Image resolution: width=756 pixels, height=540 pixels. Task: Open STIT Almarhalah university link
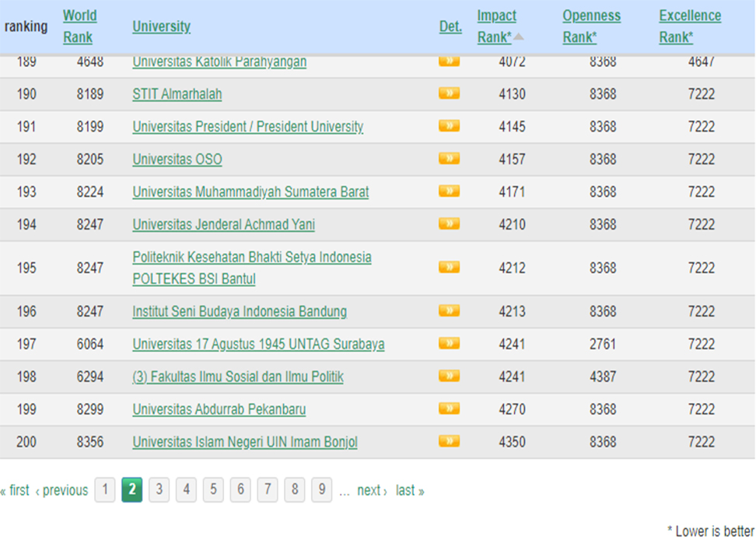pos(177,93)
